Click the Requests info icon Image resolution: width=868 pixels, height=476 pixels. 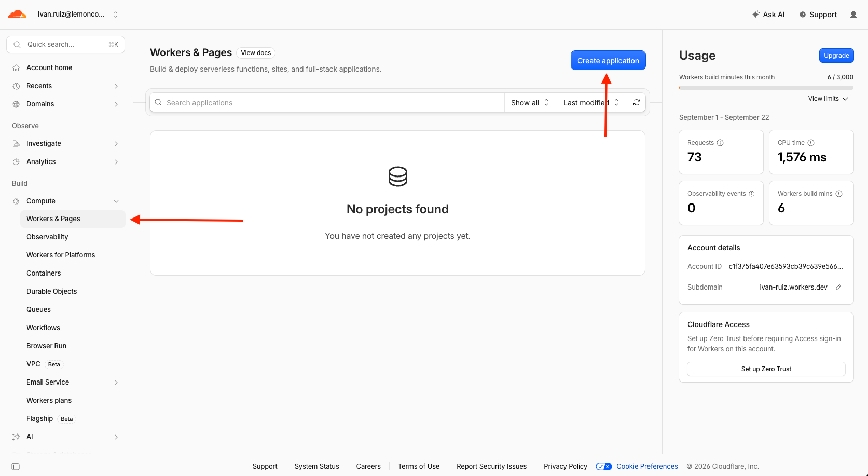pyautogui.click(x=720, y=143)
